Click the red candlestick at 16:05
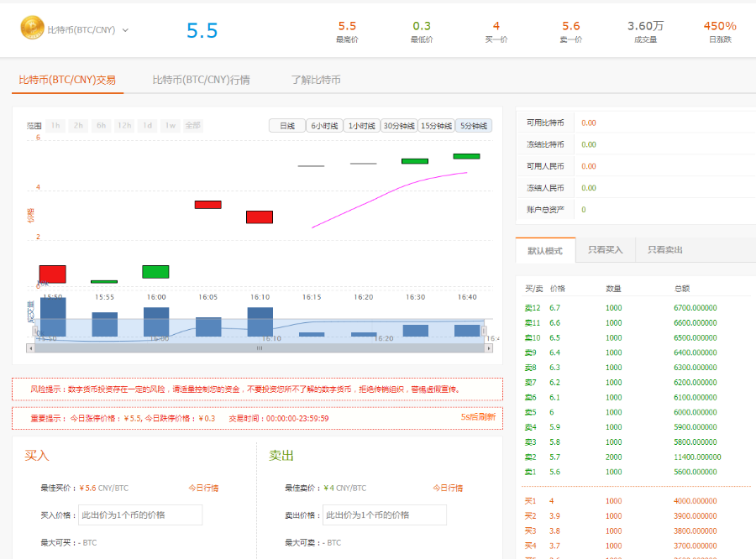The image size is (756, 559). (x=207, y=204)
